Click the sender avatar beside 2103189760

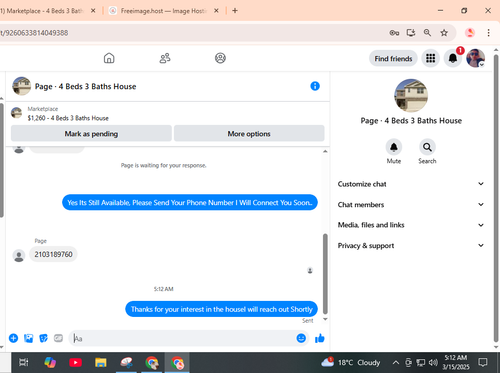(19, 256)
